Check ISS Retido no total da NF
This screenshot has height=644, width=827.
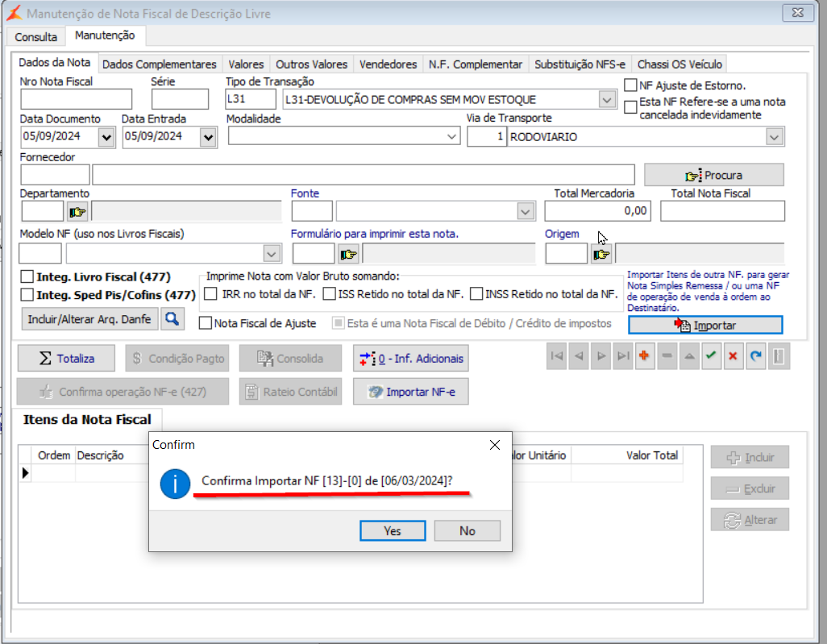pos(329,293)
